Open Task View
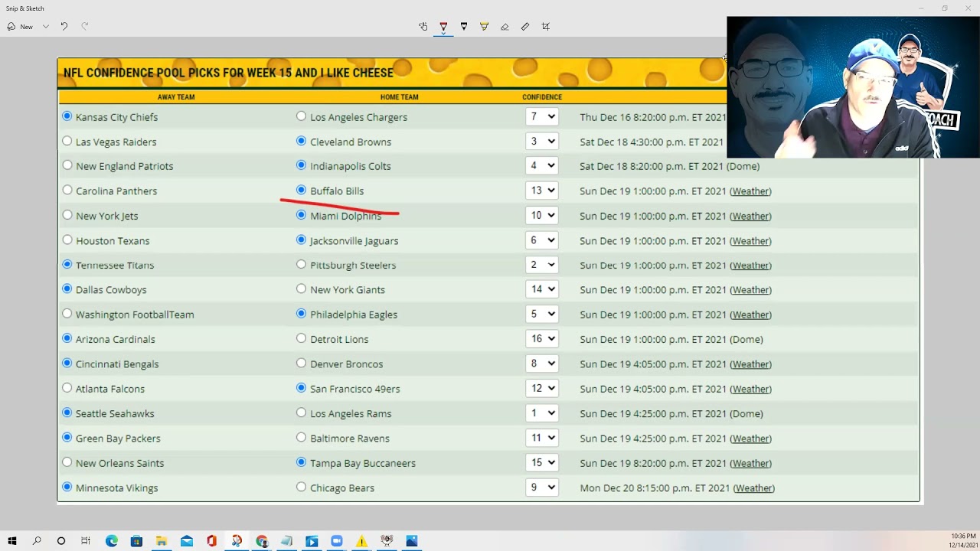The image size is (980, 551). click(86, 541)
